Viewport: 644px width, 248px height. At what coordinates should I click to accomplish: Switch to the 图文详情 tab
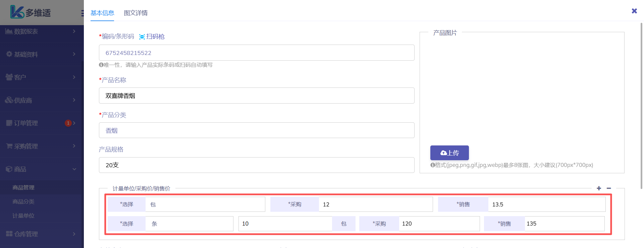(x=136, y=13)
